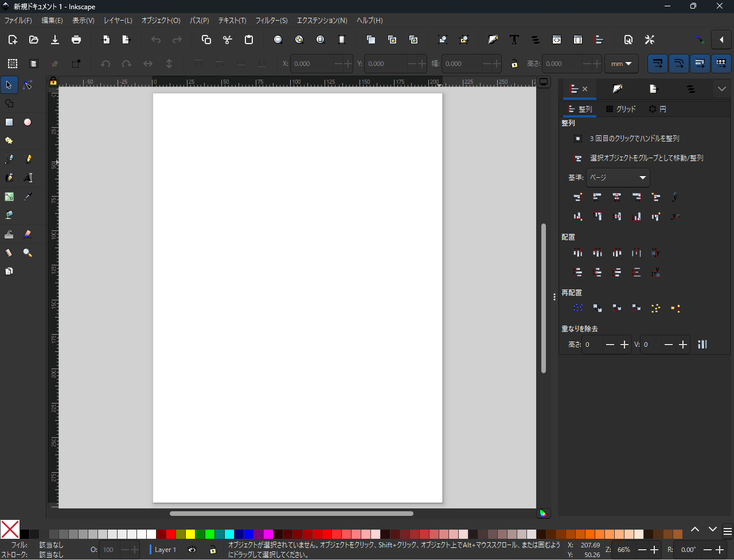Switch to the 円 tab
The height and width of the screenshot is (560, 734).
click(x=657, y=109)
